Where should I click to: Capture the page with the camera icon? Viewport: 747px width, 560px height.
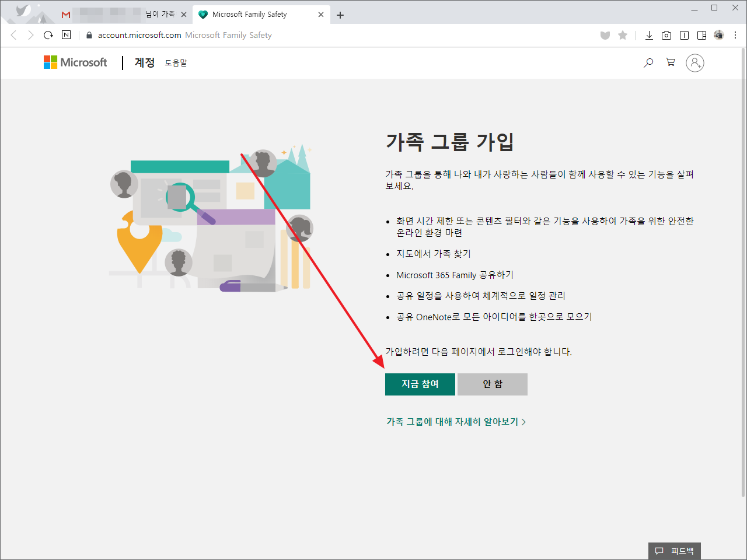tap(666, 35)
